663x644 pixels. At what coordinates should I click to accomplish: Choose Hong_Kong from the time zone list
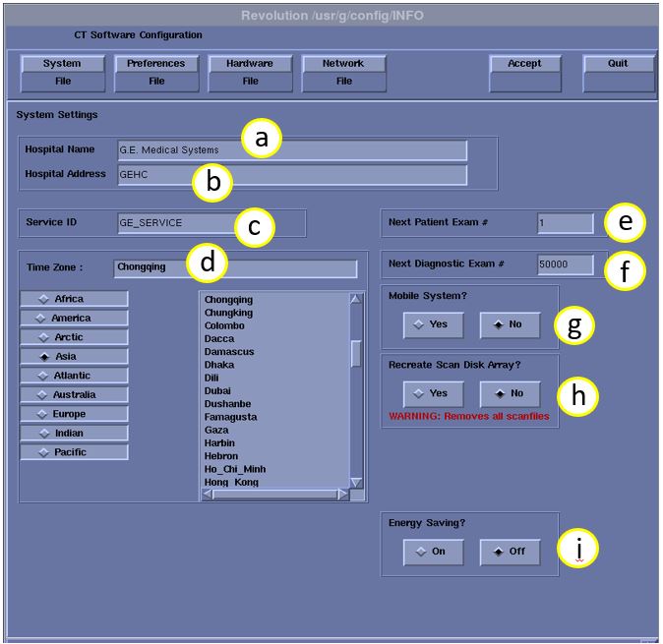pos(231,483)
